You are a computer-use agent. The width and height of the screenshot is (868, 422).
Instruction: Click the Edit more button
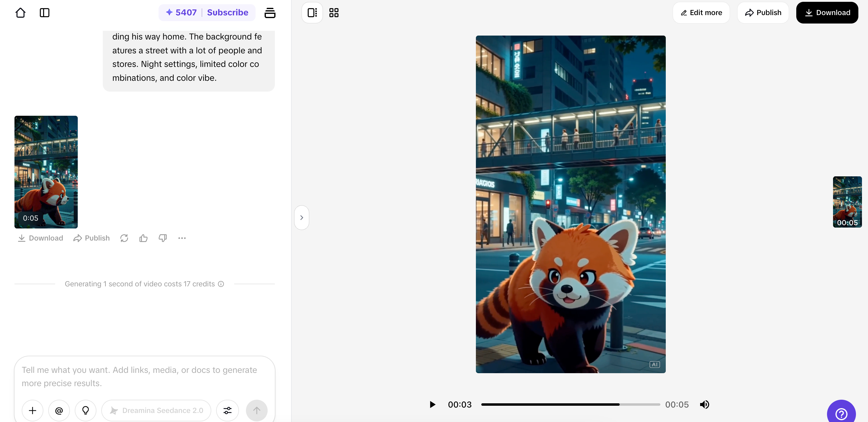click(701, 13)
